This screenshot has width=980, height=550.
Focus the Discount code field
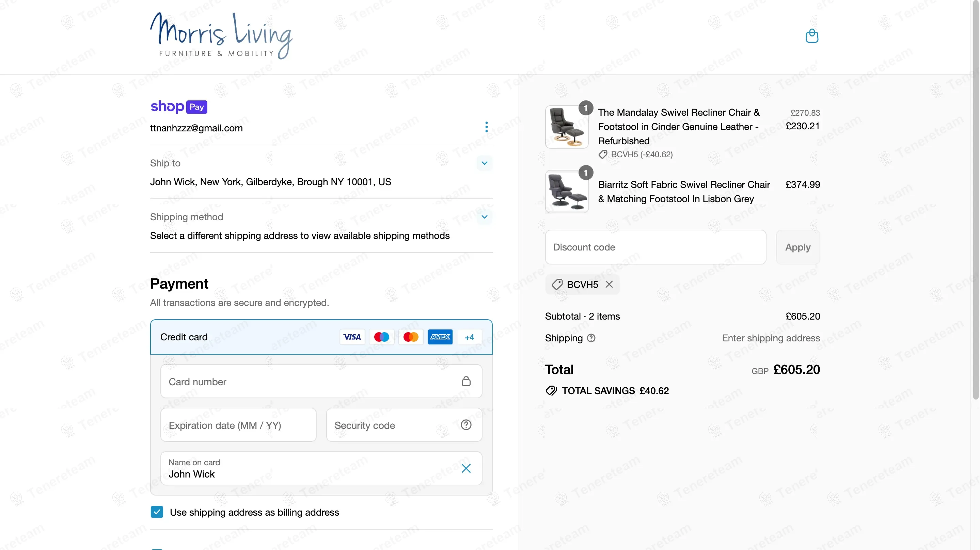pyautogui.click(x=655, y=247)
